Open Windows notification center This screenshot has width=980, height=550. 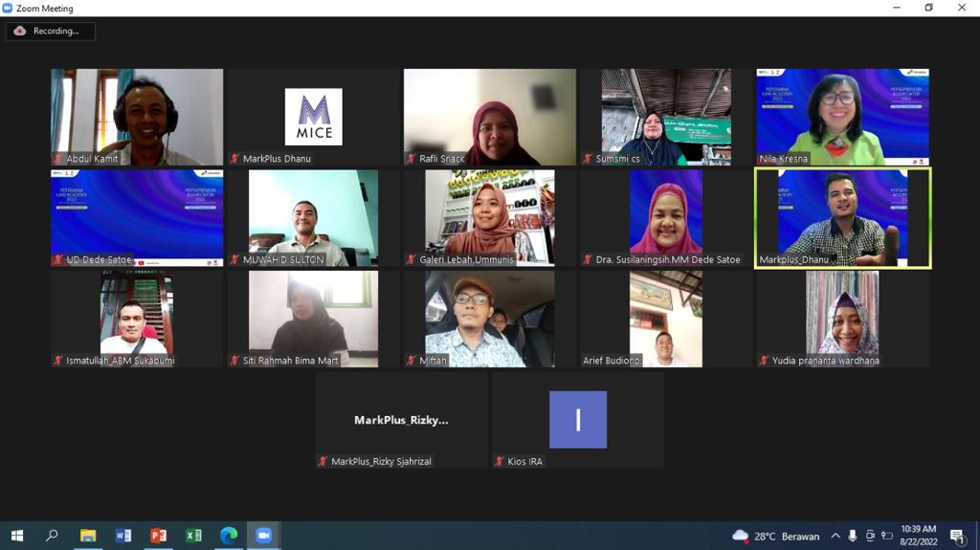pos(957,536)
